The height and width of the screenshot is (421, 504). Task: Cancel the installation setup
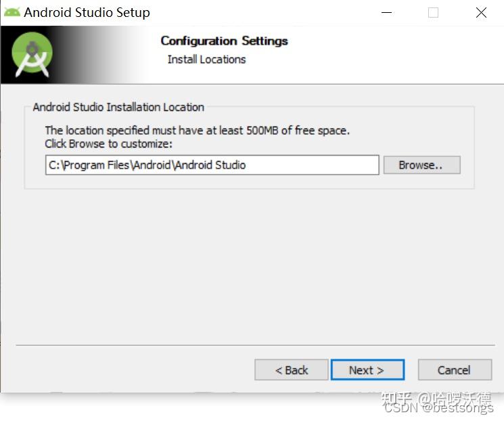[x=454, y=370]
